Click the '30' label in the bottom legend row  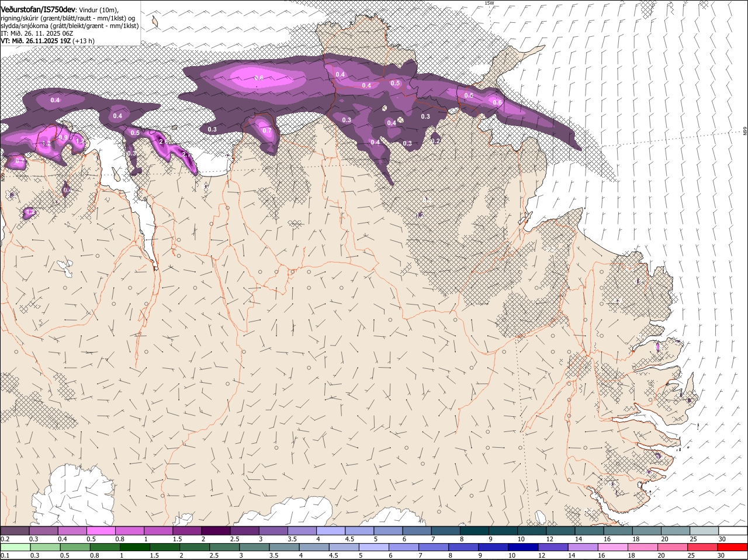click(x=722, y=555)
